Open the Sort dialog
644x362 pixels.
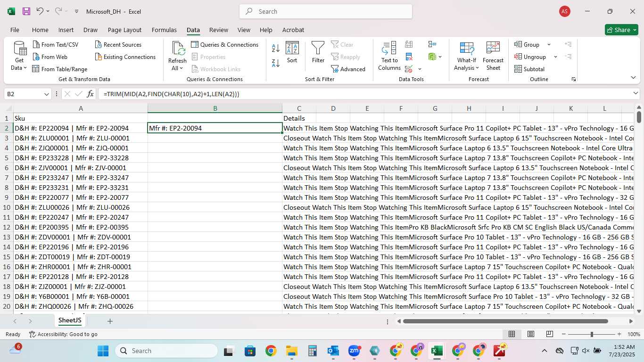292,52
